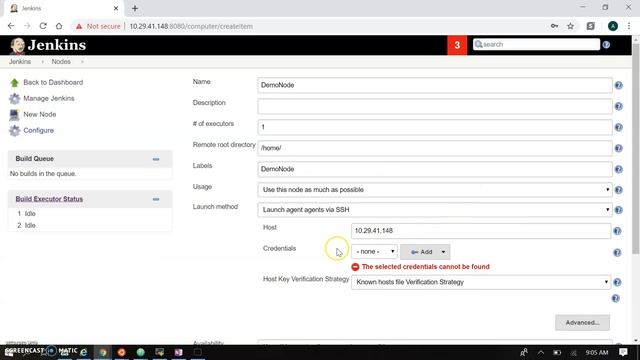Open help for Description field
640x360 pixels.
[x=619, y=107]
